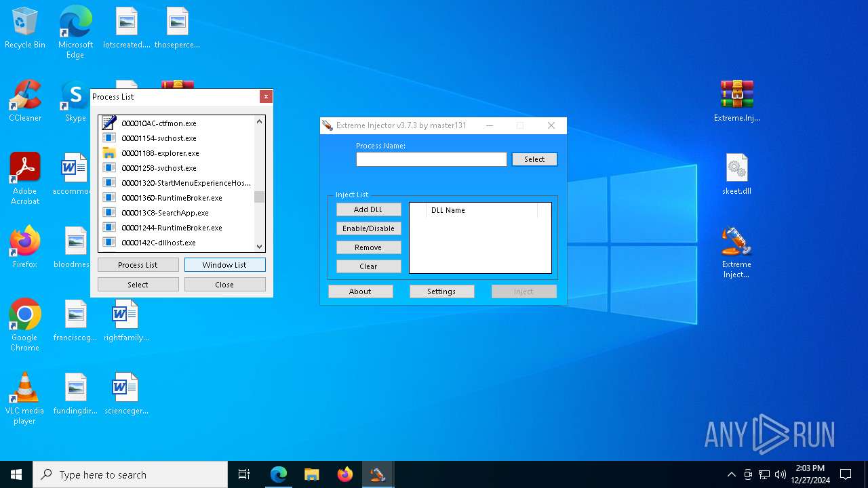Click Extreme Injector taskbar button

click(x=378, y=474)
